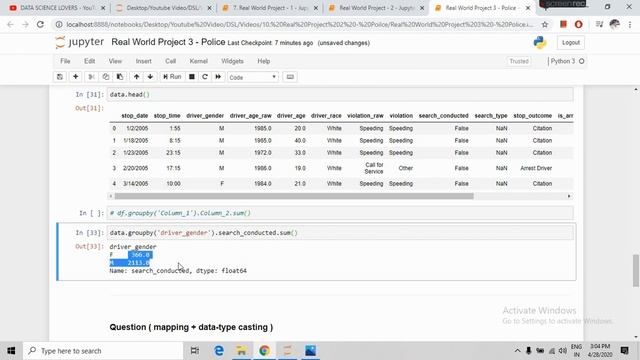The height and width of the screenshot is (360, 640).
Task: Open Microsoft Edge from taskbar
Action: coord(219,351)
